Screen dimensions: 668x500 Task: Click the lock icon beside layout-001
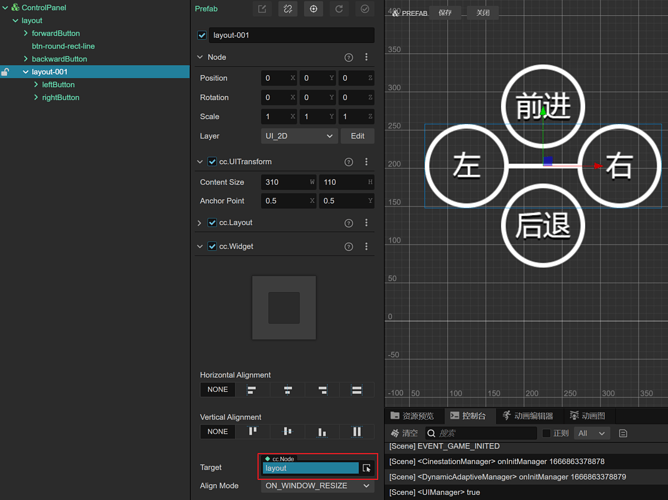pyautogui.click(x=5, y=72)
